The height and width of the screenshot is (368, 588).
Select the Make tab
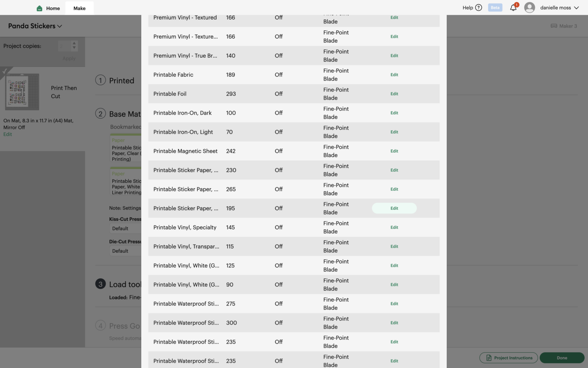click(80, 8)
